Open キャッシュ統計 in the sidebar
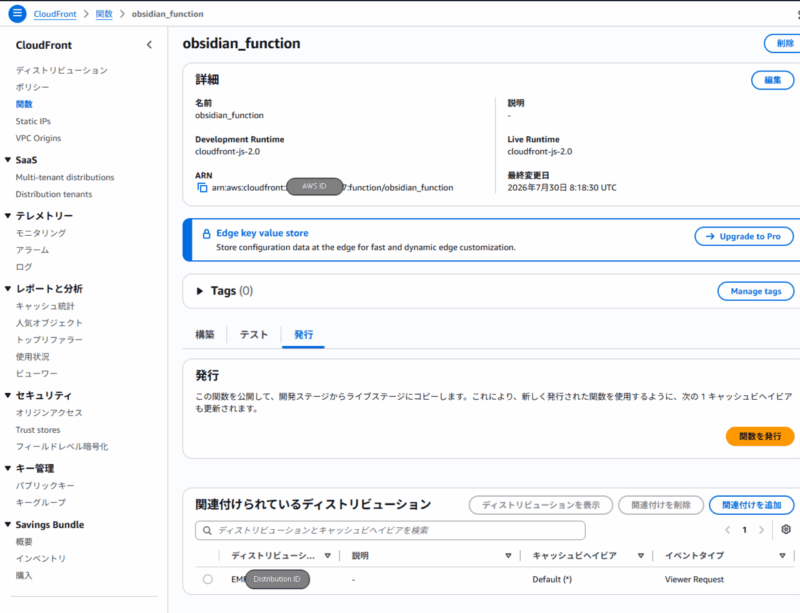Image resolution: width=800 pixels, height=613 pixels. (45, 306)
